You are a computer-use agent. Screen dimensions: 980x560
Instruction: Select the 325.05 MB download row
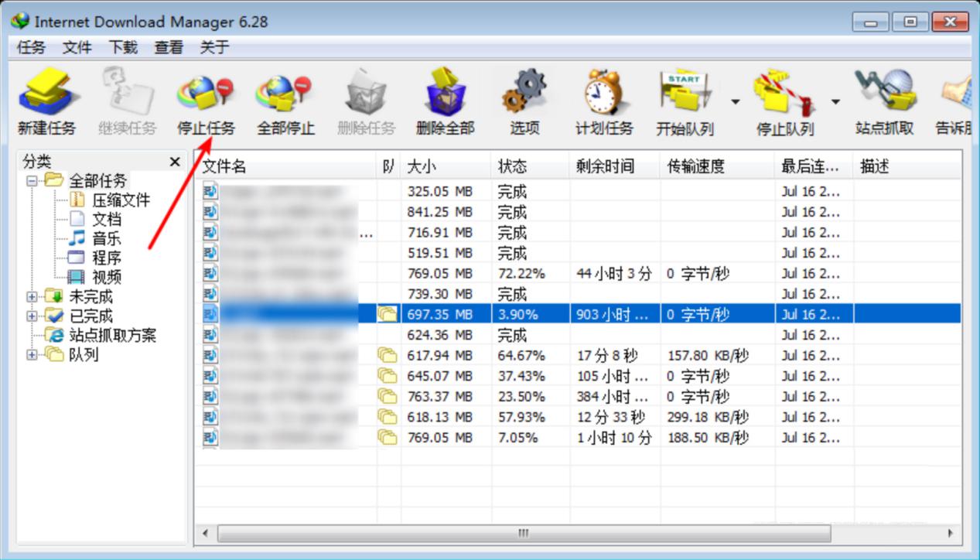578,191
